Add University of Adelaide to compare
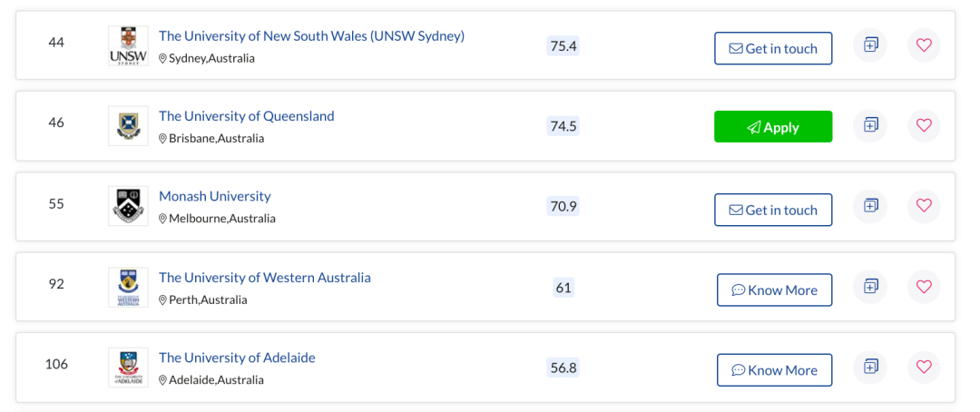980x412 pixels. point(870,367)
